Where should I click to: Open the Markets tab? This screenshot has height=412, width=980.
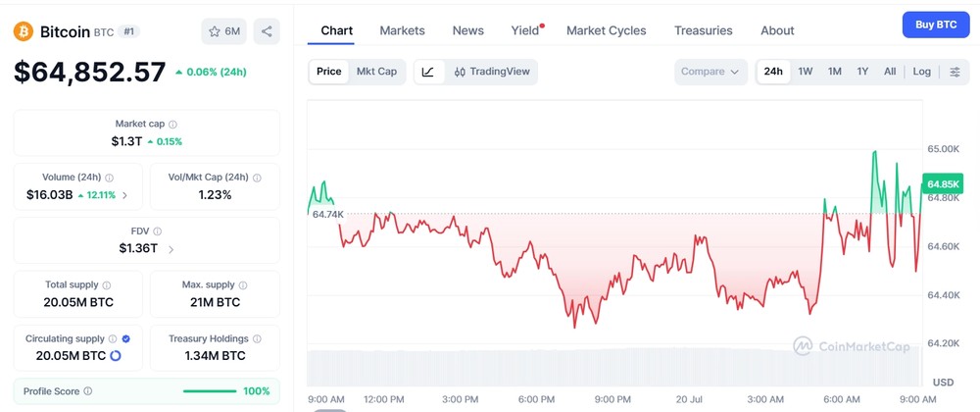[402, 30]
